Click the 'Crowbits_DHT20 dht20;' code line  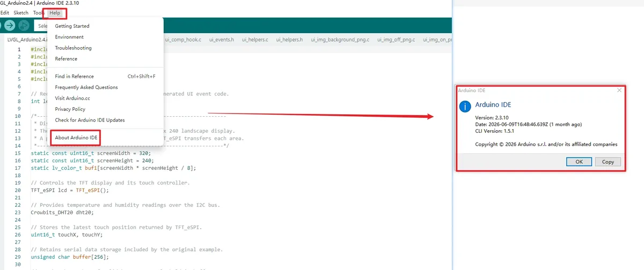[62, 212]
